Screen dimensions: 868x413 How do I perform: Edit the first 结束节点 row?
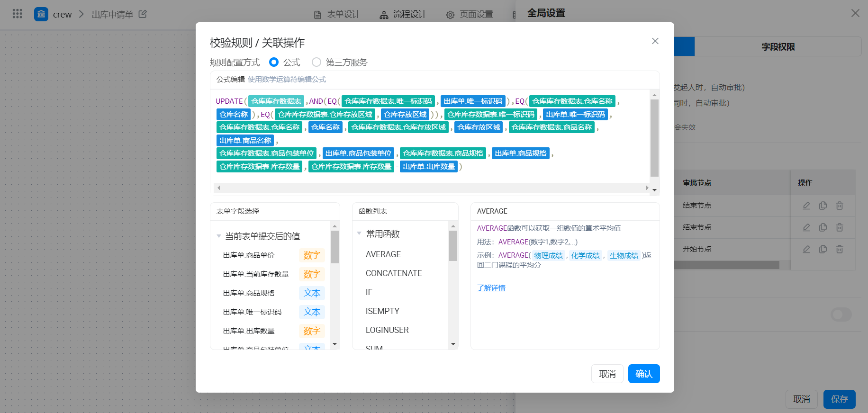[x=806, y=206]
